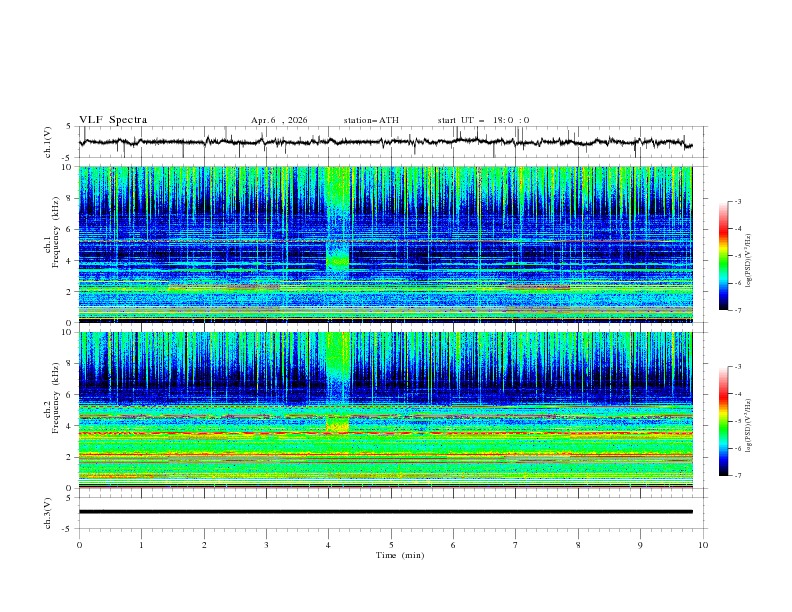Click time axis tick label "3"

266,545
